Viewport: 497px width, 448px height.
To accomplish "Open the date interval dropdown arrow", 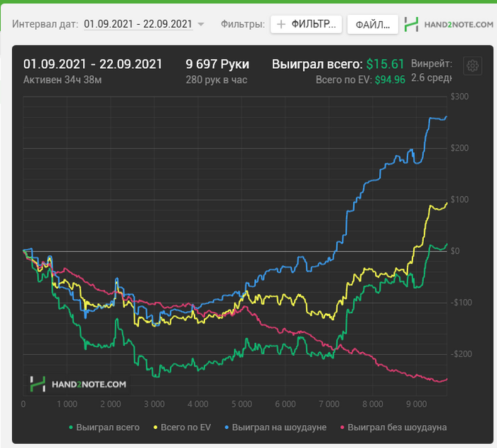I will [x=201, y=24].
